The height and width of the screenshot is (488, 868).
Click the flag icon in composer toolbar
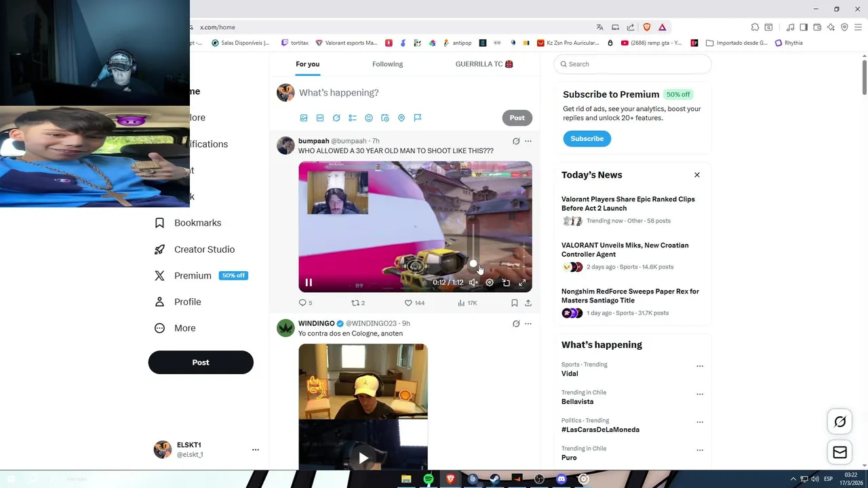point(418,118)
